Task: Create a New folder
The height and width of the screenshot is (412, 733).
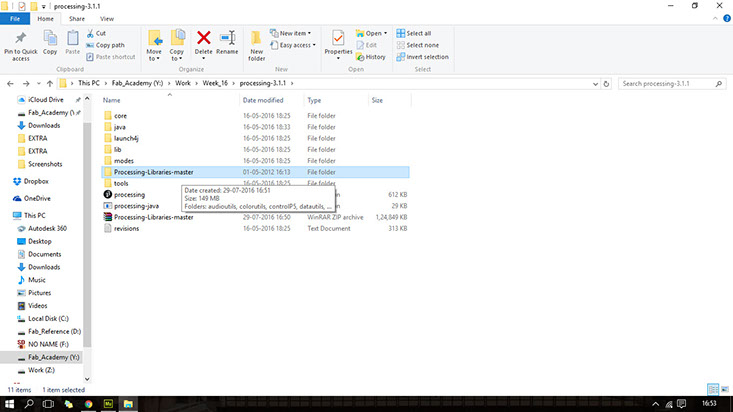Action: tap(256, 45)
